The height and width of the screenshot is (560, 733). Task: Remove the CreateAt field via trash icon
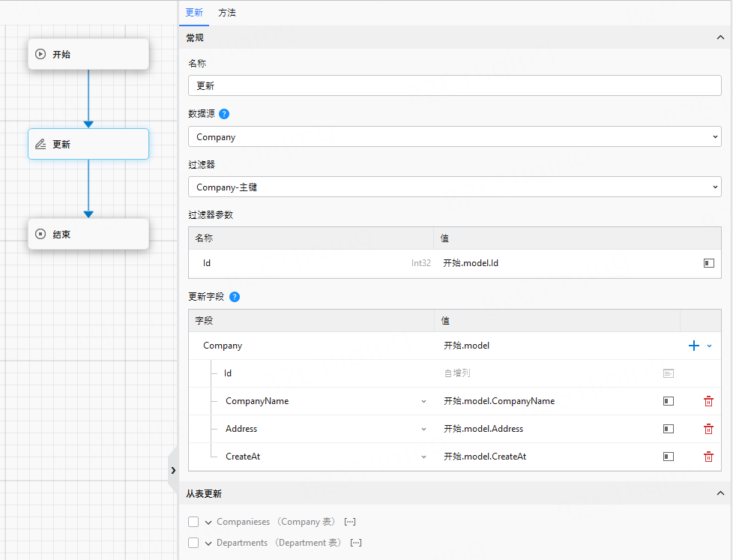click(708, 457)
